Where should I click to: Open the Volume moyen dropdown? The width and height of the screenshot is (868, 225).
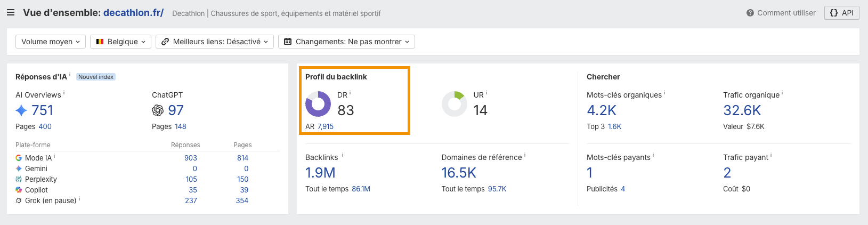(x=51, y=42)
